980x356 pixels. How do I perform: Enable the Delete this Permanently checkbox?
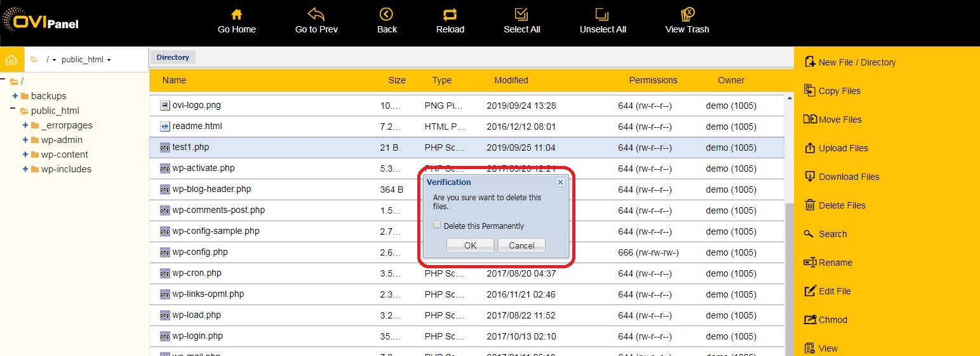coord(436,225)
